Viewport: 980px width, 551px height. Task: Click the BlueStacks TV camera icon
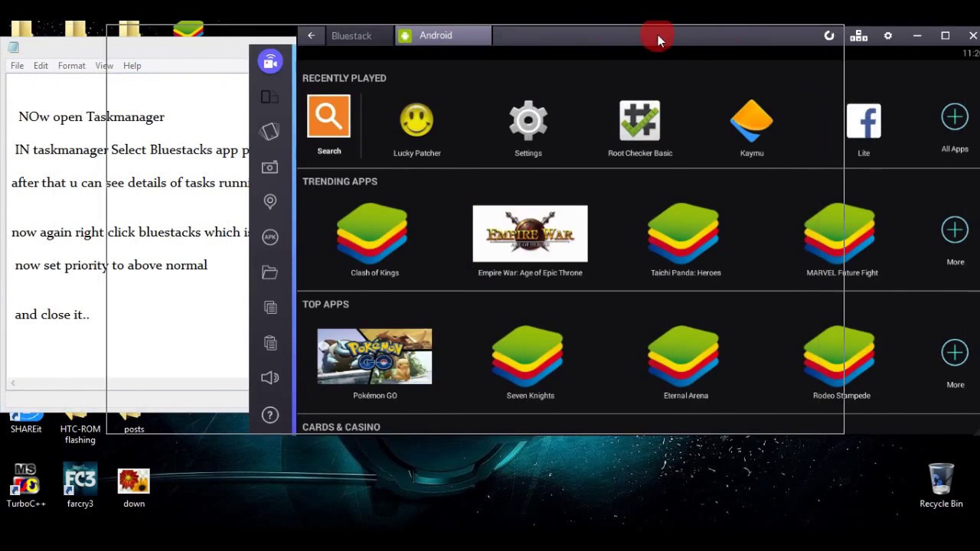[270, 62]
